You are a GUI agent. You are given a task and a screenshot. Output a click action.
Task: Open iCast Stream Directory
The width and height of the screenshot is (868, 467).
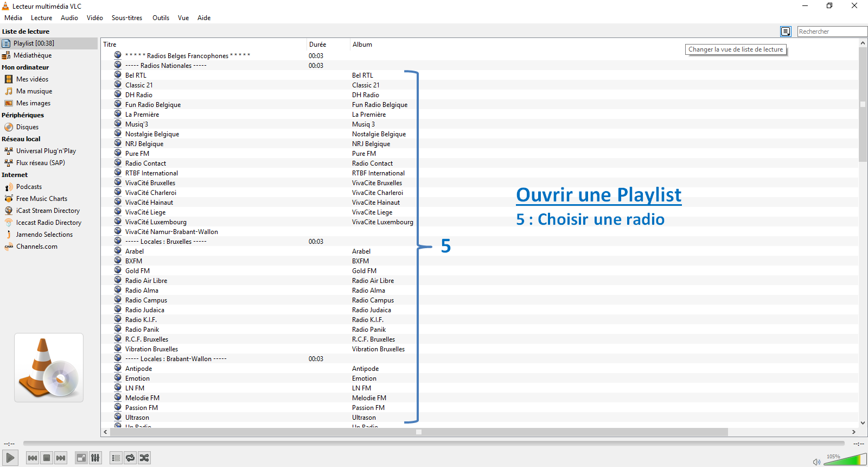tap(49, 211)
